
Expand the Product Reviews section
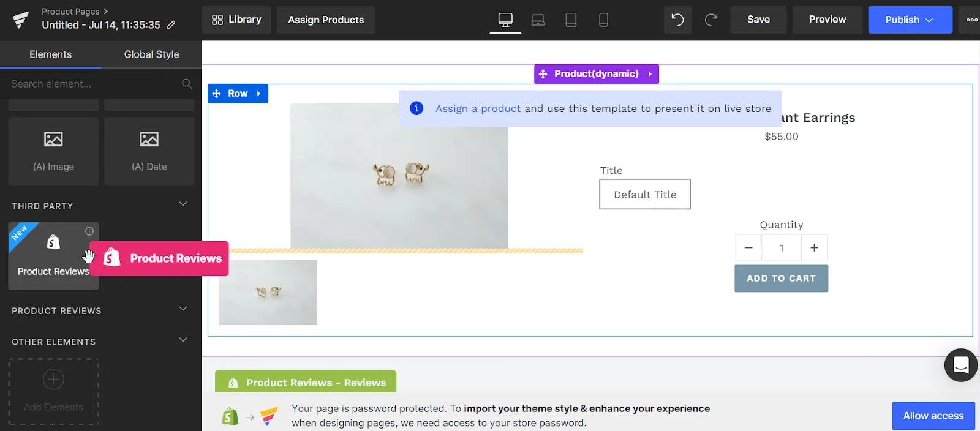tap(183, 309)
